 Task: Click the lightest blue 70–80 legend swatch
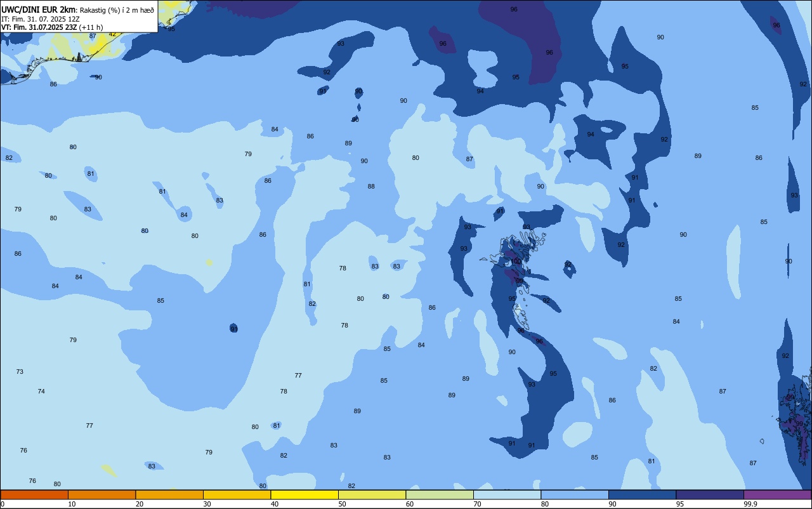click(507, 494)
